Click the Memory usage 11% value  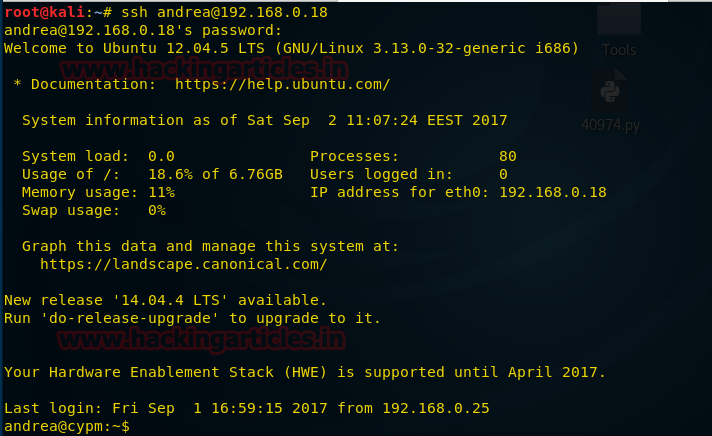pyautogui.click(x=161, y=192)
